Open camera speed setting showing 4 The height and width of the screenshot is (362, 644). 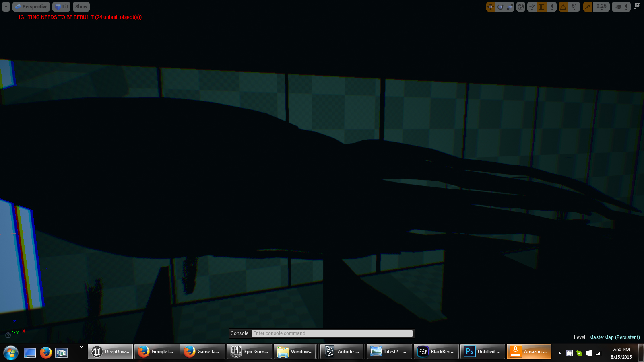[x=621, y=7]
